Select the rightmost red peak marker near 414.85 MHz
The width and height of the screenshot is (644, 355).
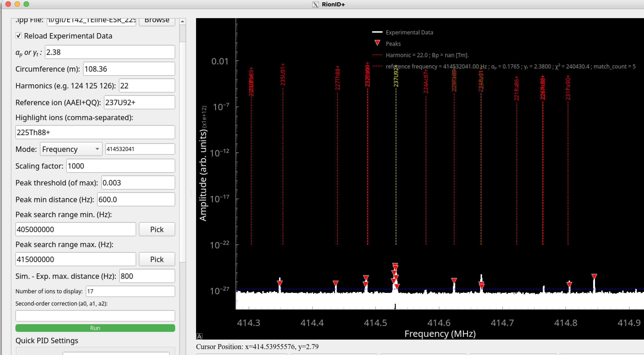pyautogui.click(x=594, y=276)
